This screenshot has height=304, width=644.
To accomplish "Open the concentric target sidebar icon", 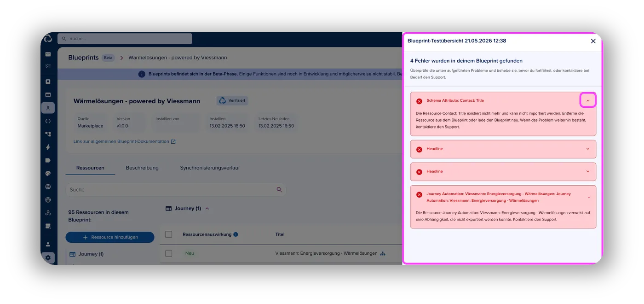I will 48,200.
